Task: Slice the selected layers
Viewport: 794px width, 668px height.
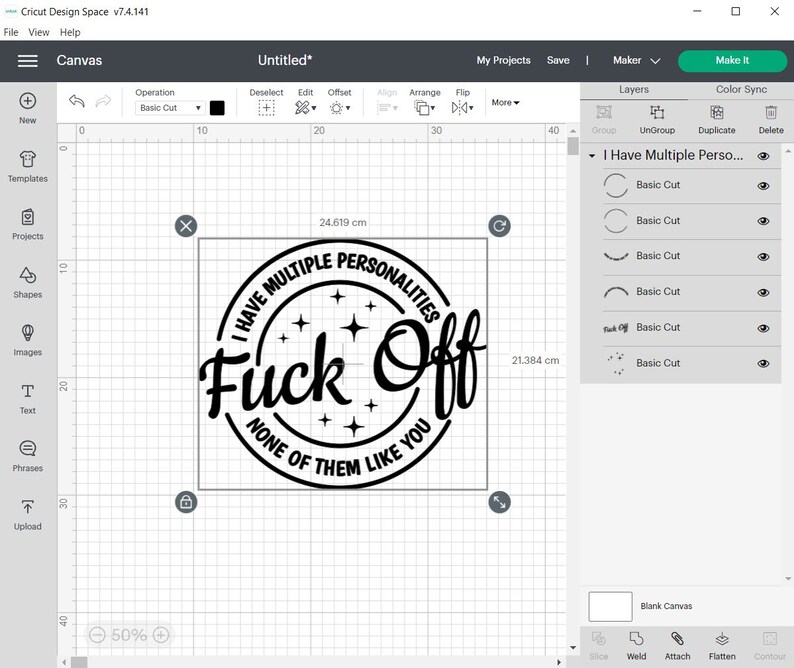Action: (x=599, y=646)
